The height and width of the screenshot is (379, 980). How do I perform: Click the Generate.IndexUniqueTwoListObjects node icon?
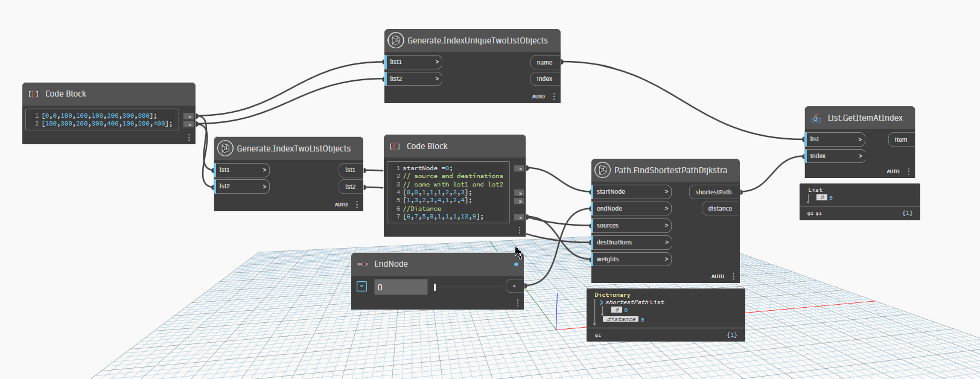(x=395, y=40)
